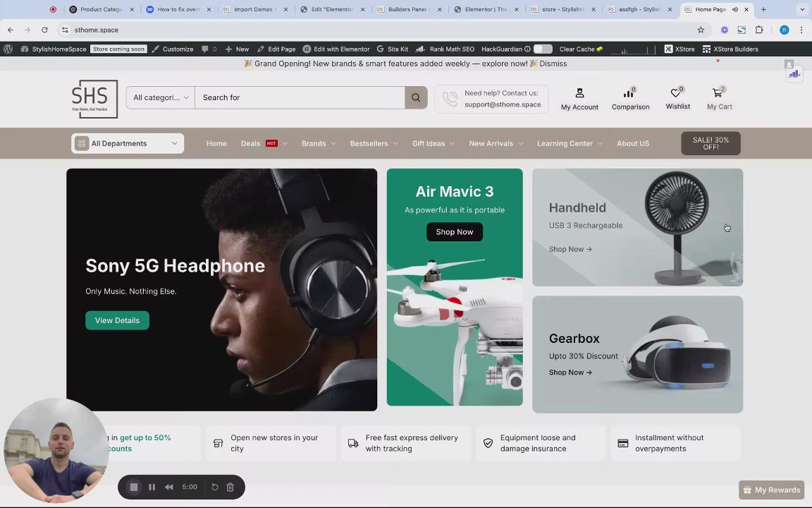Open XStore Builders menu
Screen dimensions: 812x508
coord(730,49)
